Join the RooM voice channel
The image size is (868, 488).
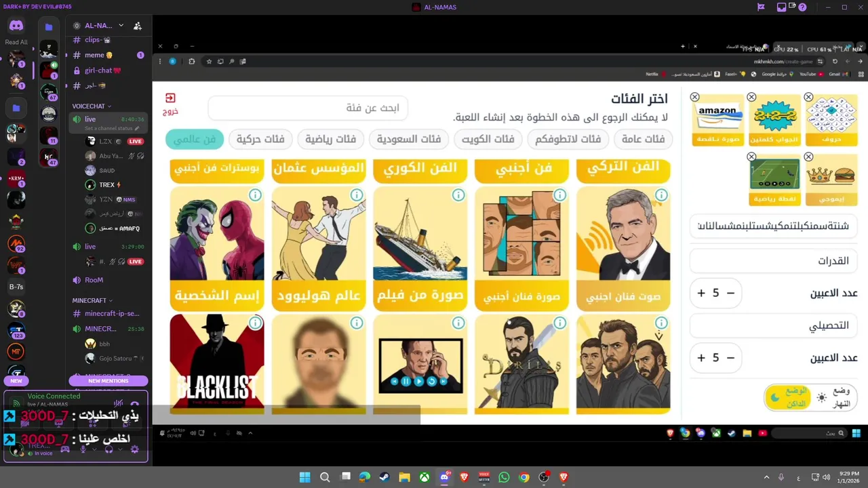pyautogui.click(x=108, y=280)
